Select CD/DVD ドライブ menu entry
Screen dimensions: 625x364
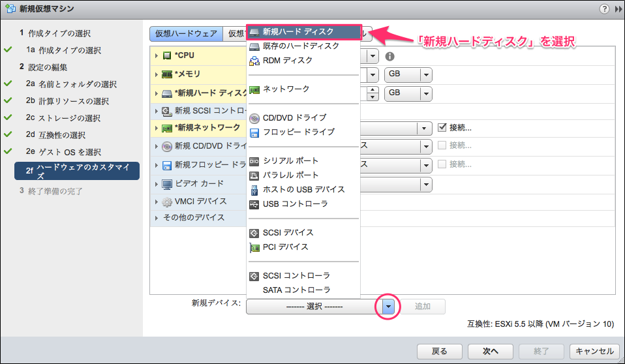coord(303,117)
